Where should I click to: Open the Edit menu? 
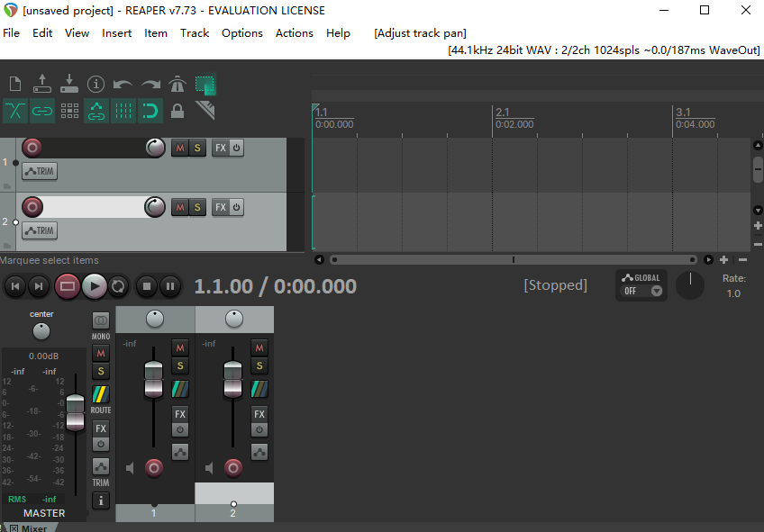point(42,33)
